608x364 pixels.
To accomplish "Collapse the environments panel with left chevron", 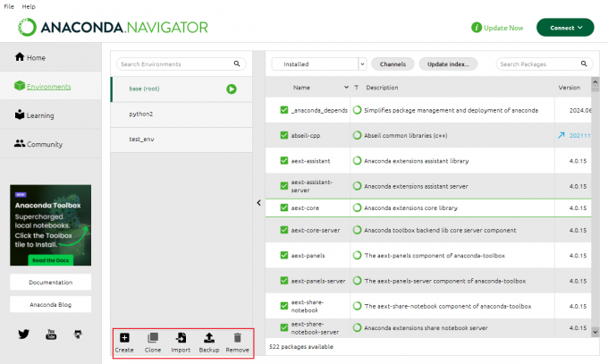I will (258, 202).
